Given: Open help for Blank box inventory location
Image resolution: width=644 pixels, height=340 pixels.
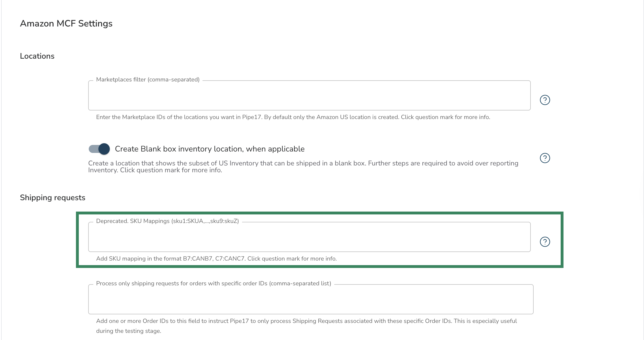Looking at the screenshot, I should tap(545, 158).
